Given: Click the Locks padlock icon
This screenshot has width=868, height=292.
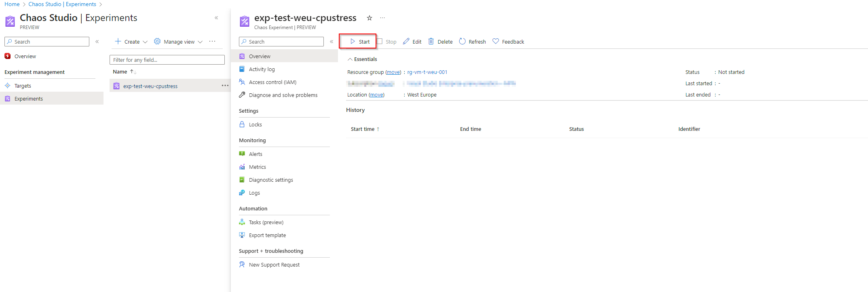Looking at the screenshot, I should coord(242,124).
